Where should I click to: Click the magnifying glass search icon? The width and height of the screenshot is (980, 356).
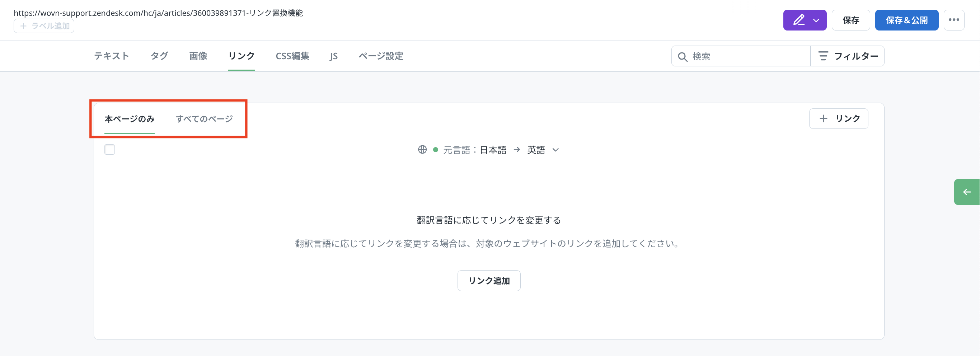683,57
